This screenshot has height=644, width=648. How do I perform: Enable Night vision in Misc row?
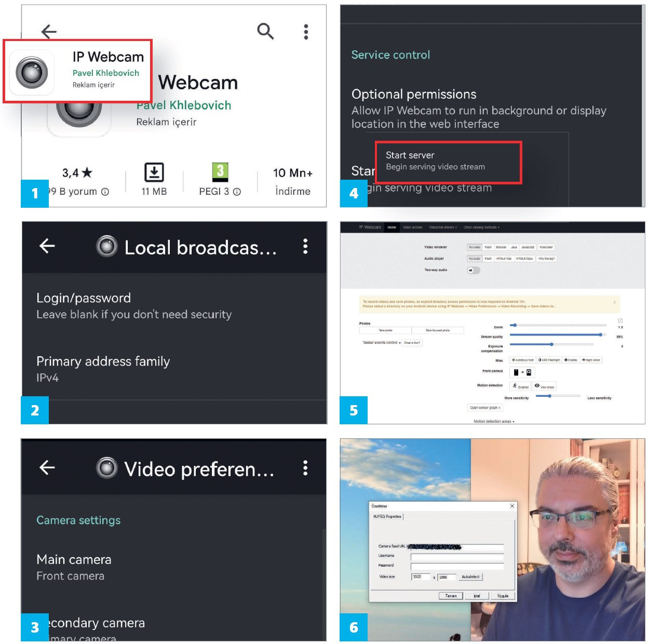(591, 360)
